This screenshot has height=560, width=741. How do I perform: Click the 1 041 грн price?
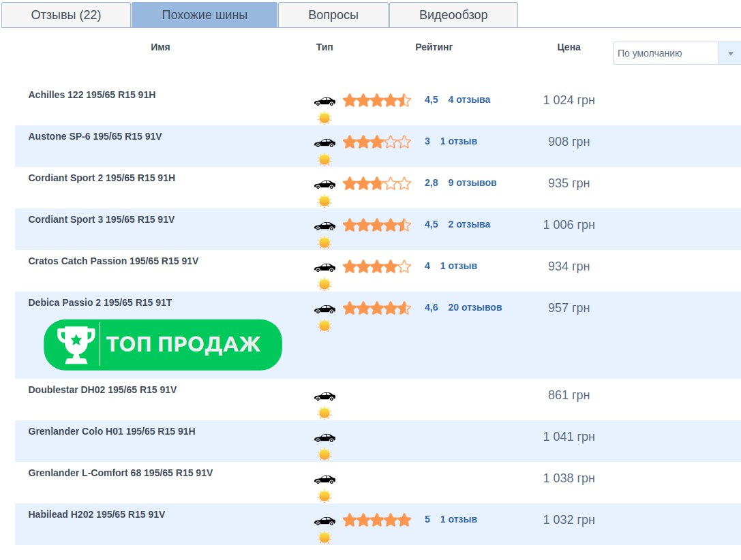pyautogui.click(x=569, y=437)
